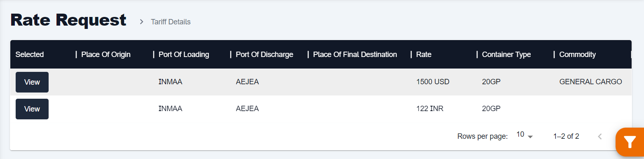
Task: View the 1500 USD rate row
Action: 32,82
